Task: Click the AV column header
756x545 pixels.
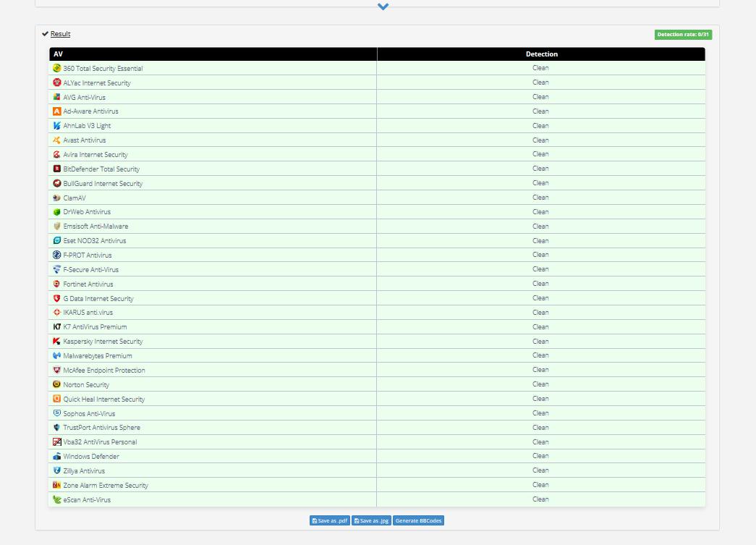Action: [x=213, y=54]
